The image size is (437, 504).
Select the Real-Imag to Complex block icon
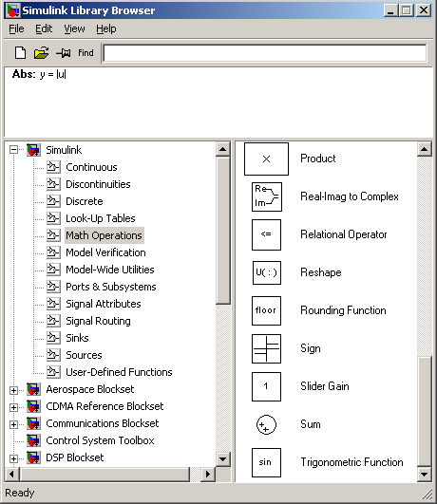[x=267, y=196]
